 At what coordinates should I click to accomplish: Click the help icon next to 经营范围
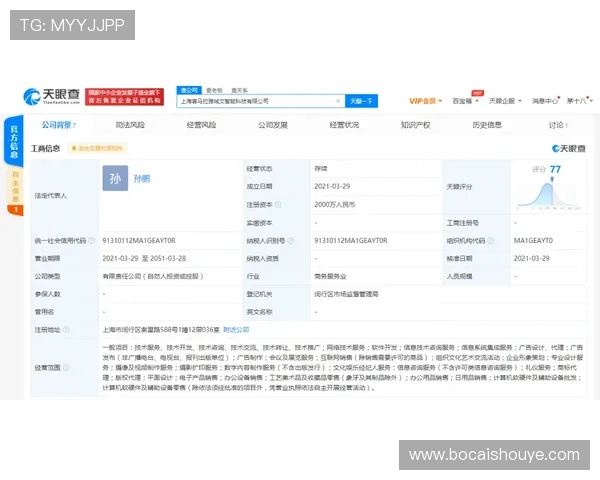(66, 367)
